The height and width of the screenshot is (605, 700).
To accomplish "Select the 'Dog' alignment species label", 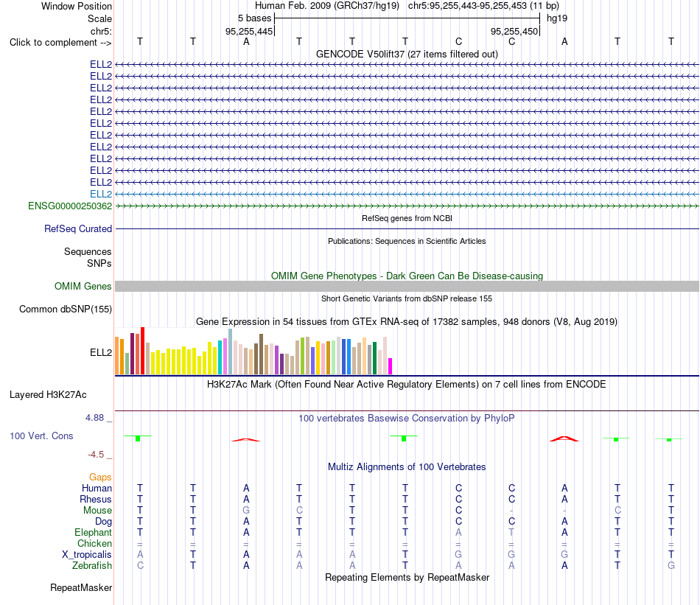I will click(x=103, y=522).
